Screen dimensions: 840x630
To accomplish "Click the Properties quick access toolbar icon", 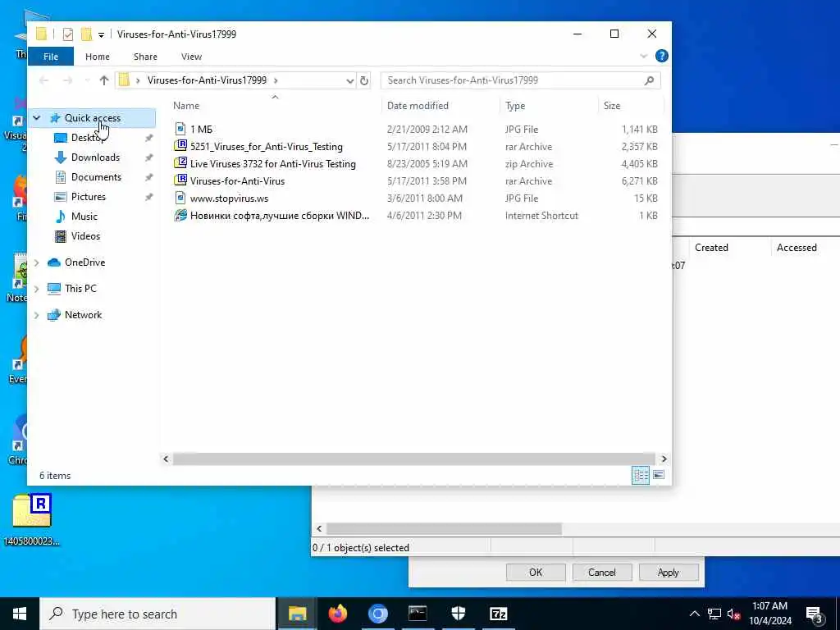I will [x=67, y=34].
